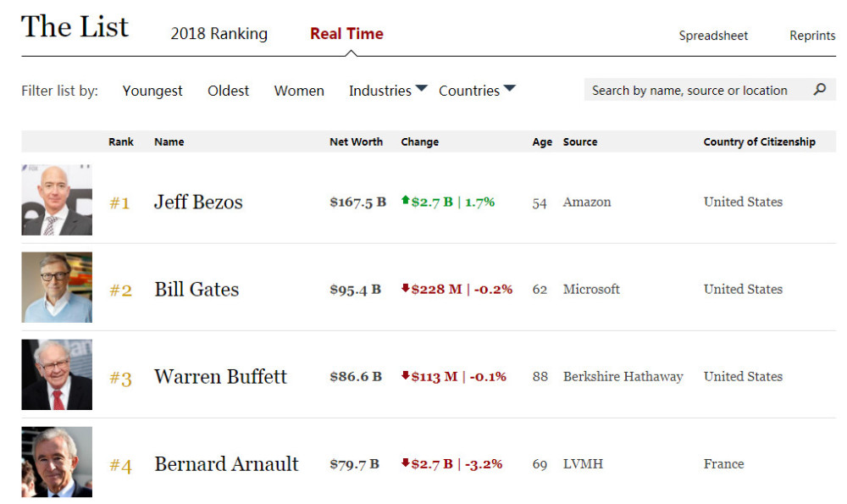Open Bernard Arnault's profile photo
This screenshot has height=504, width=847.
pos(57,462)
